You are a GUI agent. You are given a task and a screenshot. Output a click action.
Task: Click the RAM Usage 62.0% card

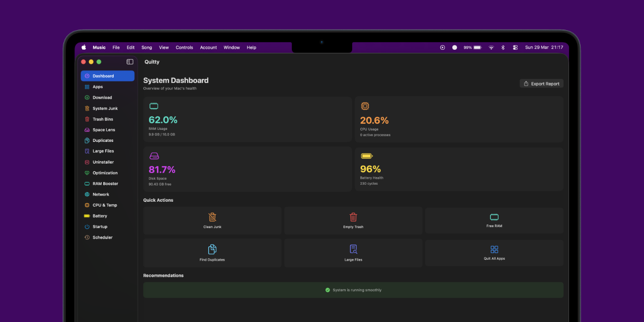click(x=248, y=120)
